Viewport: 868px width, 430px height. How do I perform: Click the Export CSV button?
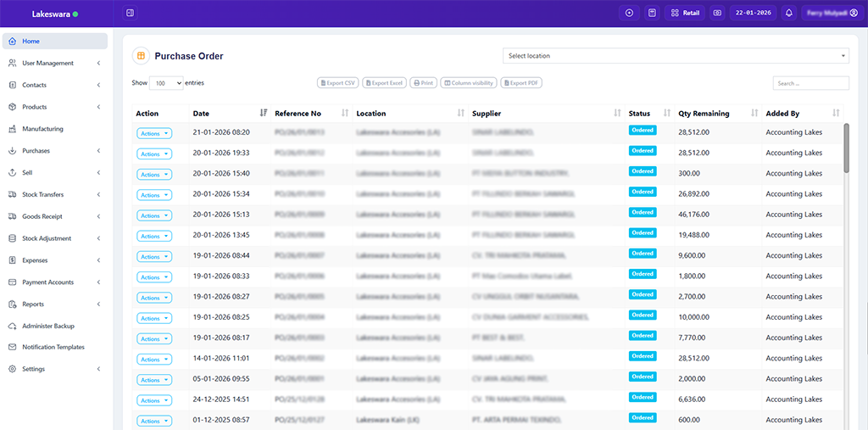pyautogui.click(x=337, y=83)
